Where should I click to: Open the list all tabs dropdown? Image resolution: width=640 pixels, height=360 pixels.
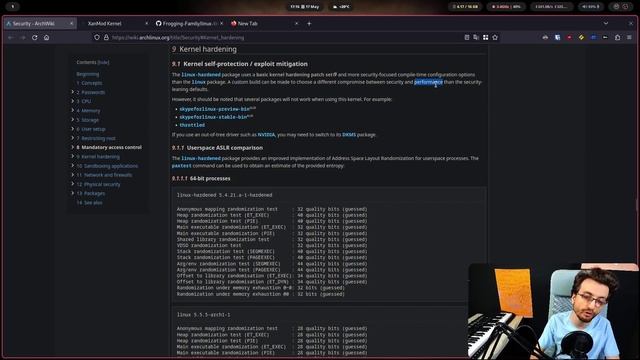[x=606, y=24]
